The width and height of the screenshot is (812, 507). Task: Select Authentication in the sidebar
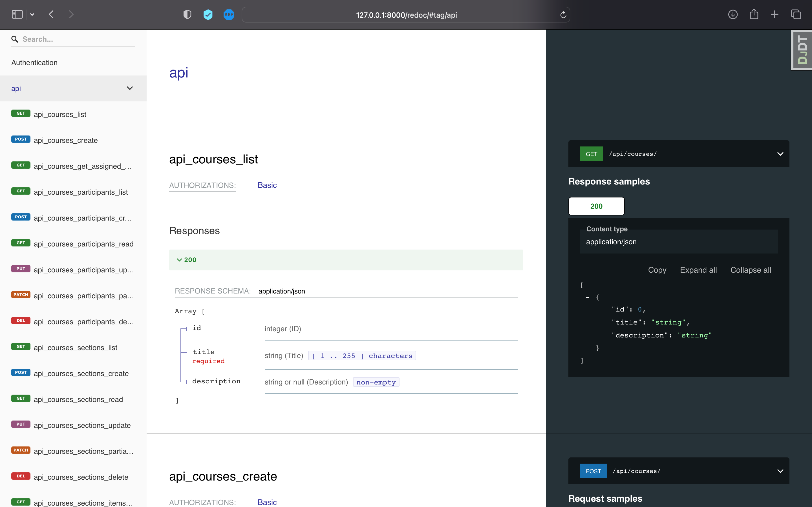point(34,62)
